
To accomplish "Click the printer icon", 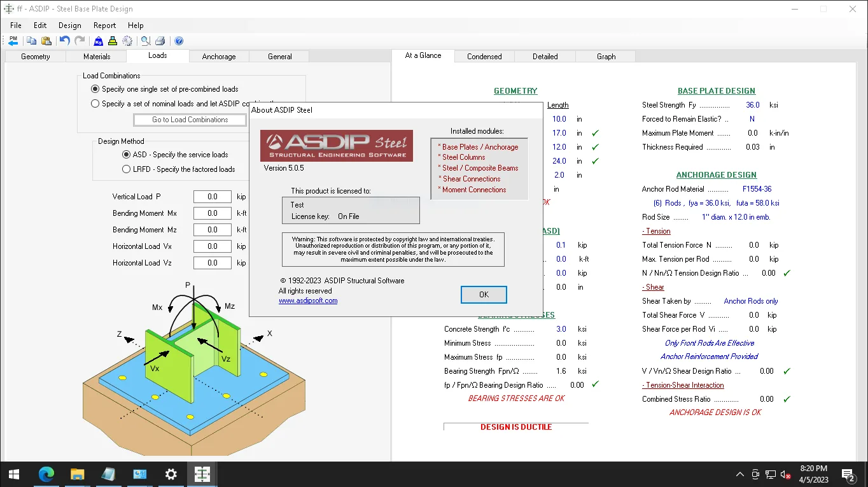I will (160, 41).
